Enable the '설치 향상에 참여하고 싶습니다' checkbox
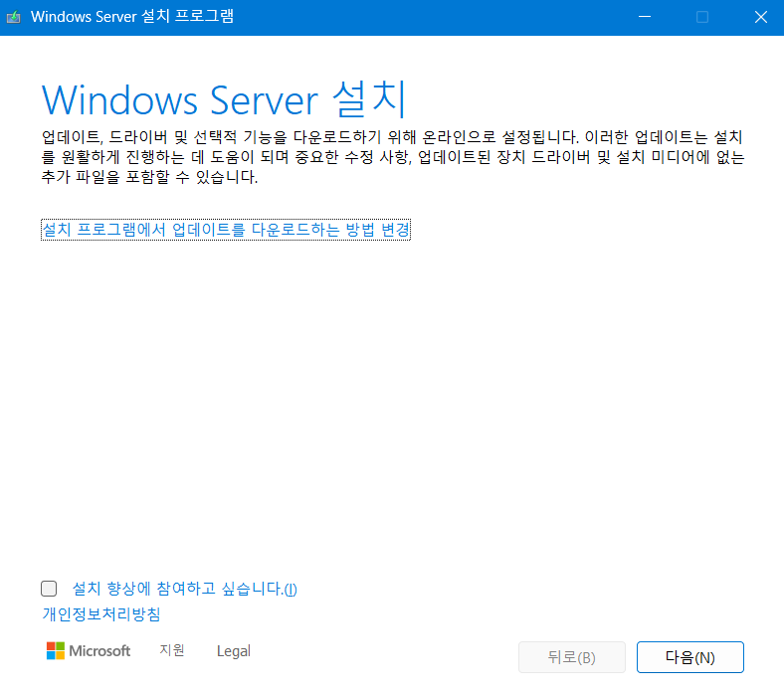 click(49, 589)
